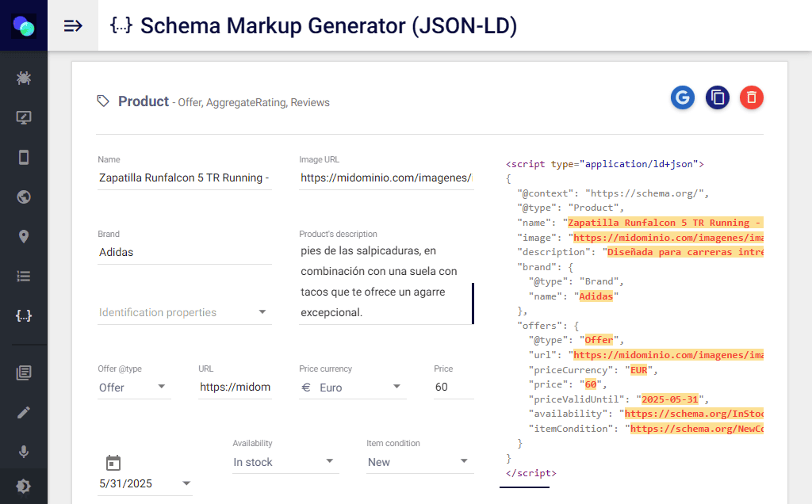Open the settings gear at the sidebar bottom
This screenshot has height=504, width=812.
coord(23,486)
